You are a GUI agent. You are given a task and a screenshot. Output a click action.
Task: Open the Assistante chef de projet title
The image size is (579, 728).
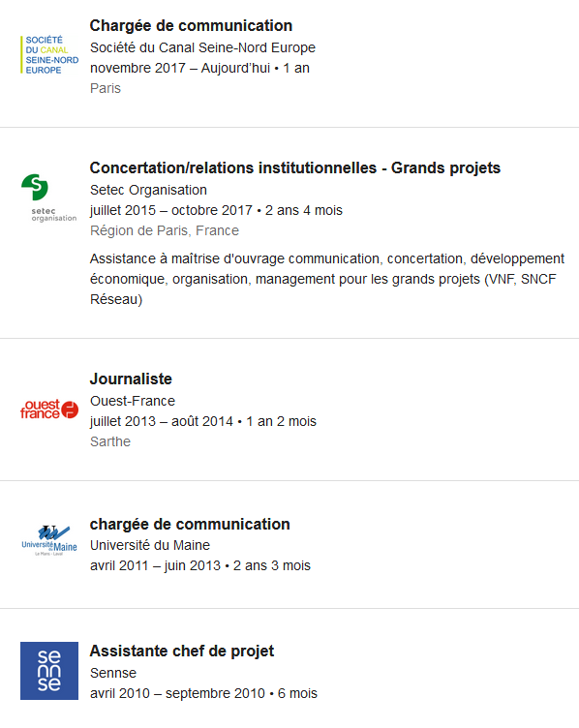click(182, 651)
